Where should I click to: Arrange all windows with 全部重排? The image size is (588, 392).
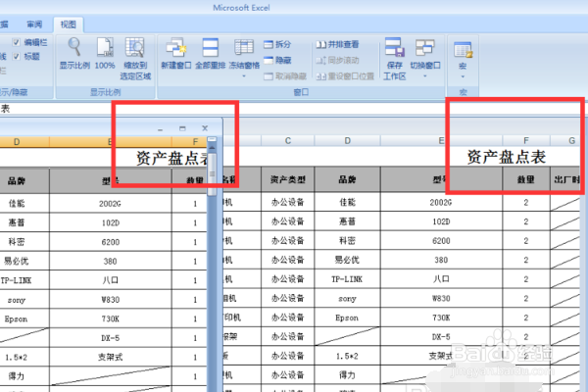click(210, 53)
